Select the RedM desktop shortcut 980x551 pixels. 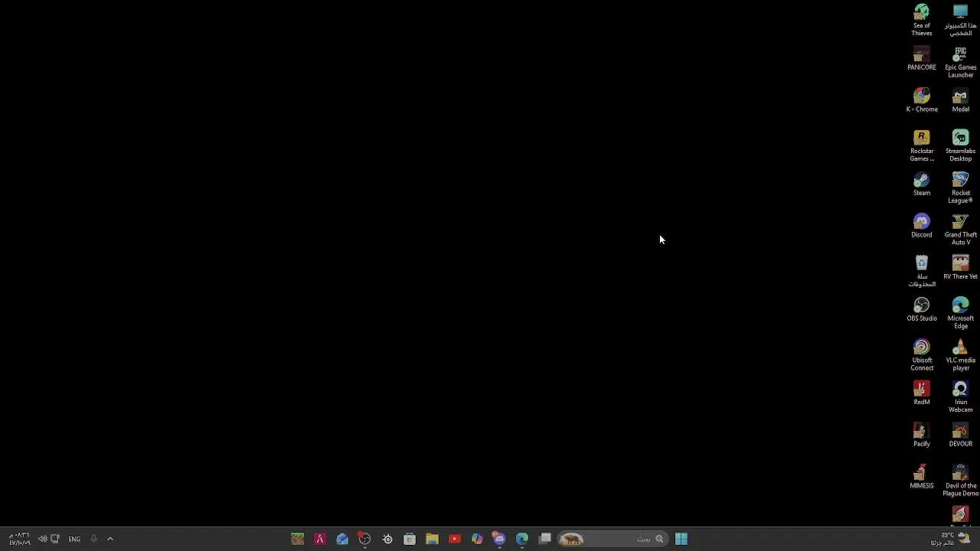922,393
